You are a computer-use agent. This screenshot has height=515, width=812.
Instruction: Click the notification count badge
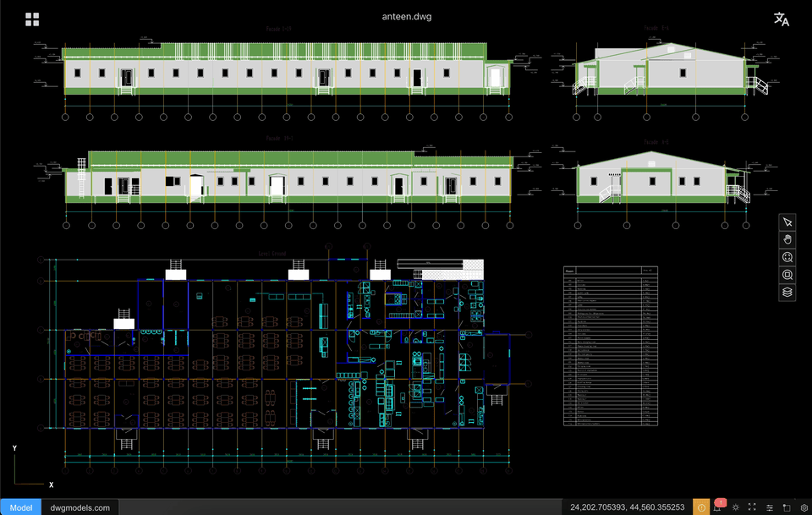tap(720, 501)
